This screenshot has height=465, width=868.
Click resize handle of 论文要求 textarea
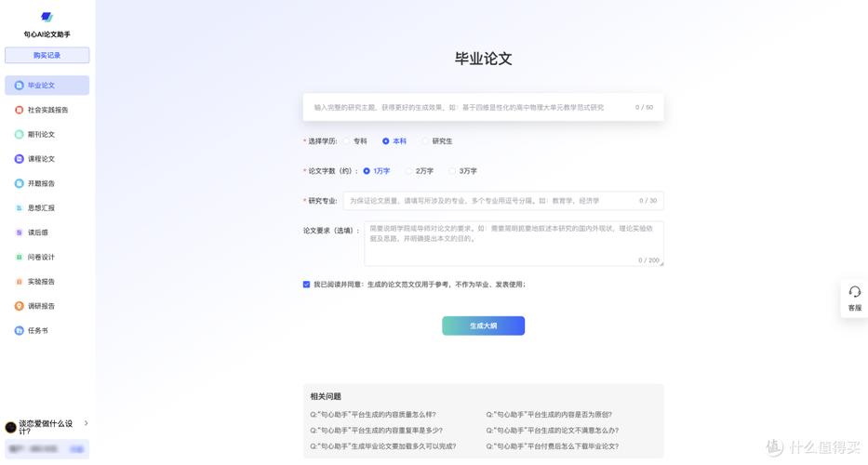click(x=661, y=263)
